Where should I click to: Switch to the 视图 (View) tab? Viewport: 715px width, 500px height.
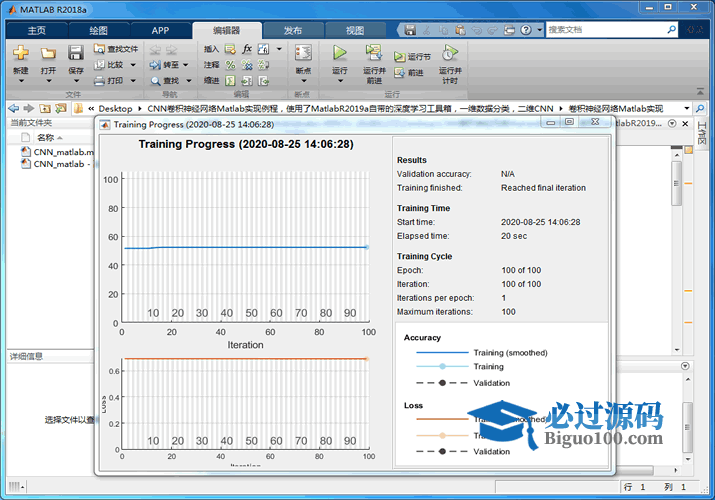(355, 31)
